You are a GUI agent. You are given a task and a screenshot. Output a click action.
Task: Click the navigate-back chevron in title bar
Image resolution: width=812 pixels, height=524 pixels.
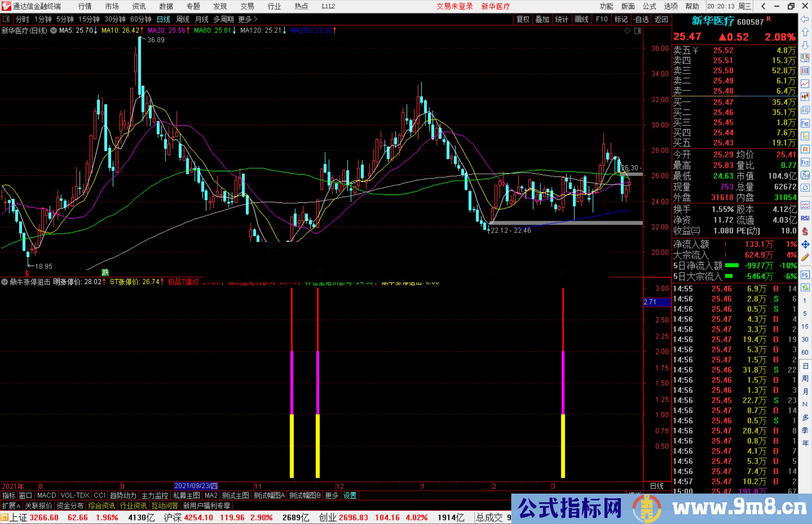tap(763, 6)
